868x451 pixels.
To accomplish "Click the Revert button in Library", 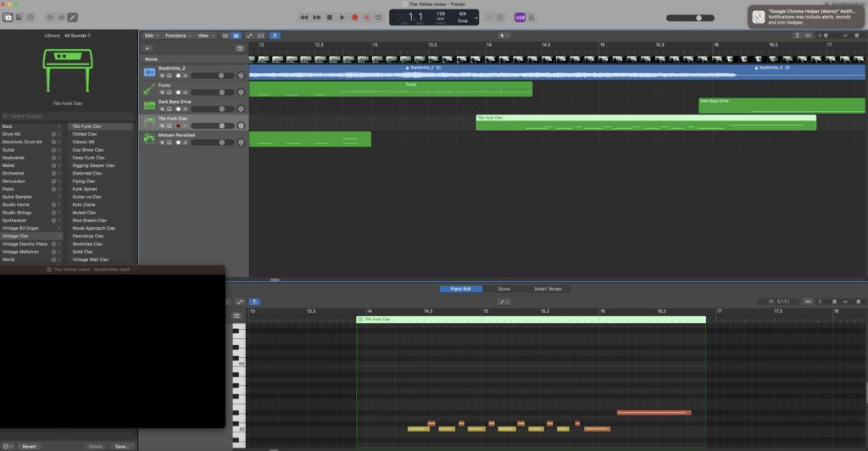I will [x=29, y=447].
